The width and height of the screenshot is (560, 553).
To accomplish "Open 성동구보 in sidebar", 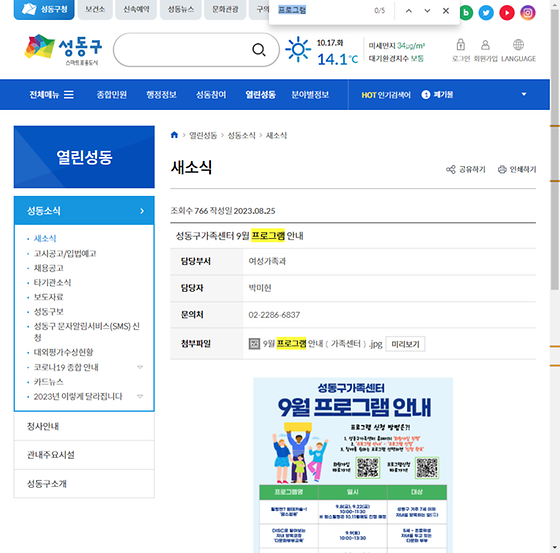I will click(49, 312).
